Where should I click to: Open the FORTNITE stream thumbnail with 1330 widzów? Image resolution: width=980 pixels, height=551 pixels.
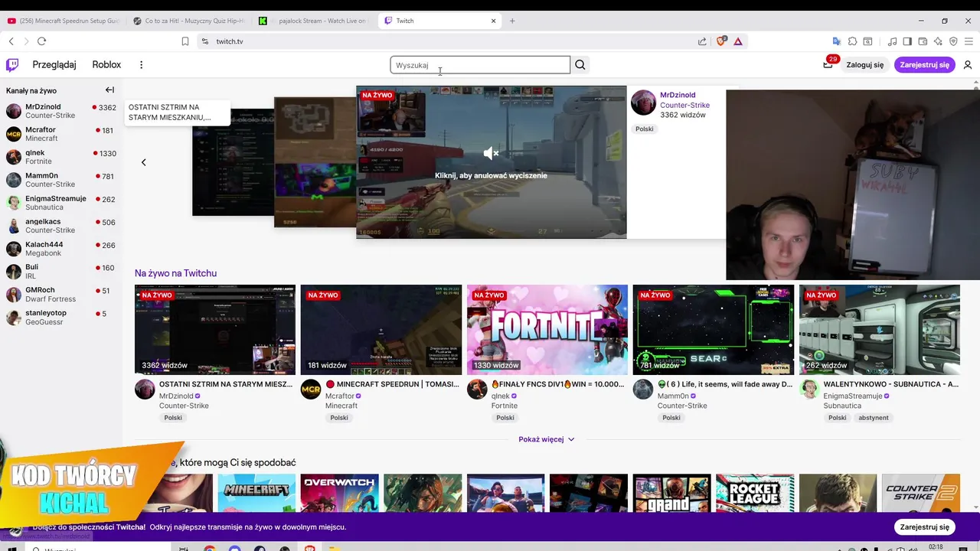[547, 330]
